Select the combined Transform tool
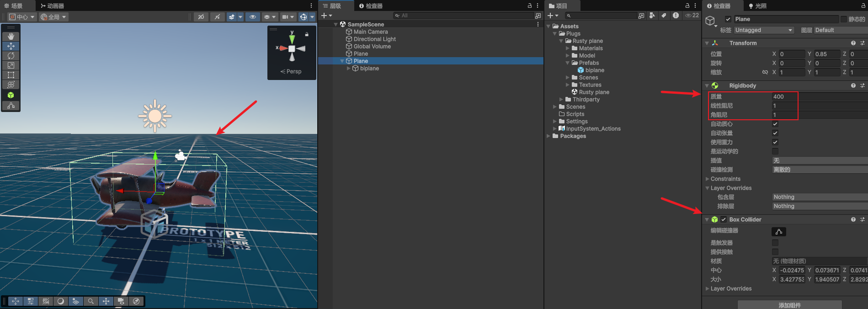Viewport: 868px width, 309px height. pyautogui.click(x=11, y=84)
